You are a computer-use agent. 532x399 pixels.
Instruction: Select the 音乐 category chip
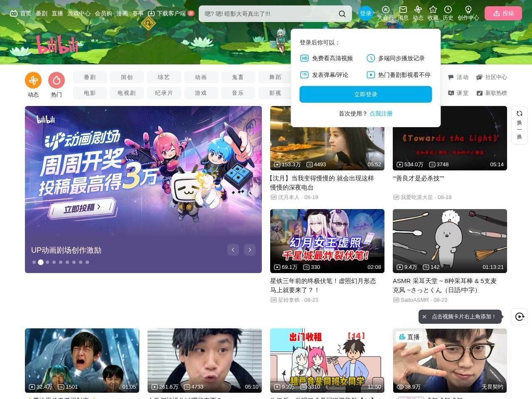[238, 93]
